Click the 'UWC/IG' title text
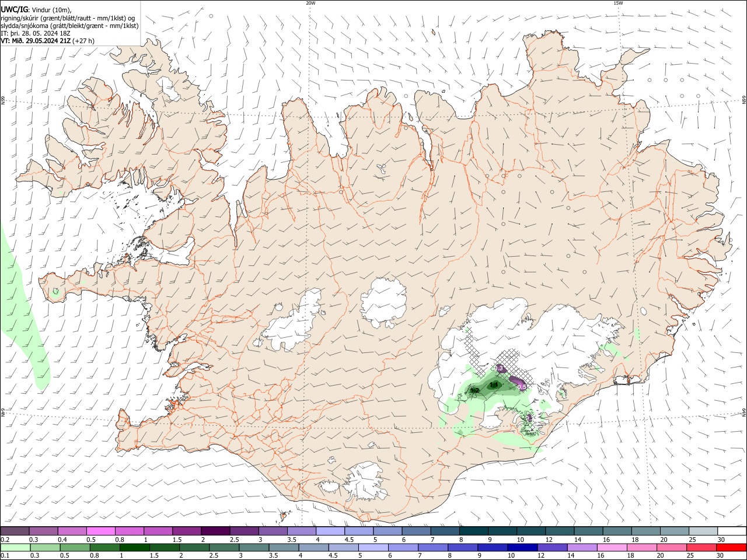The width and height of the screenshot is (747, 560). coord(14,9)
